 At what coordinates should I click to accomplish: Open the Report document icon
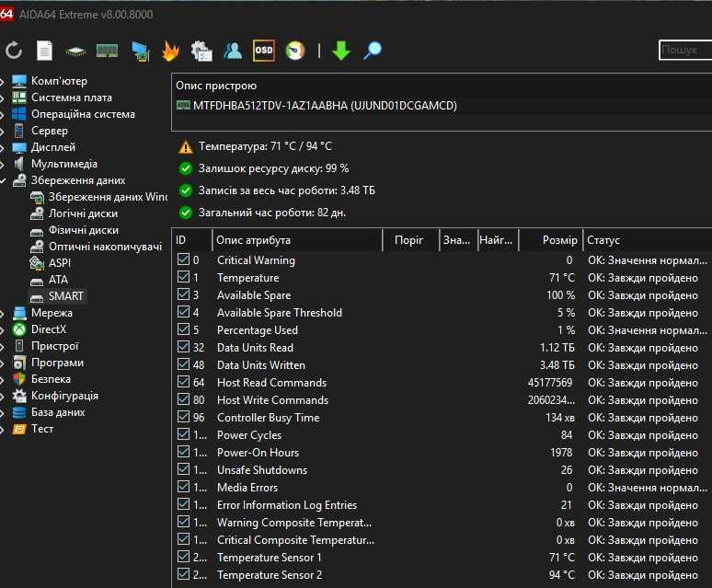pyautogui.click(x=44, y=51)
